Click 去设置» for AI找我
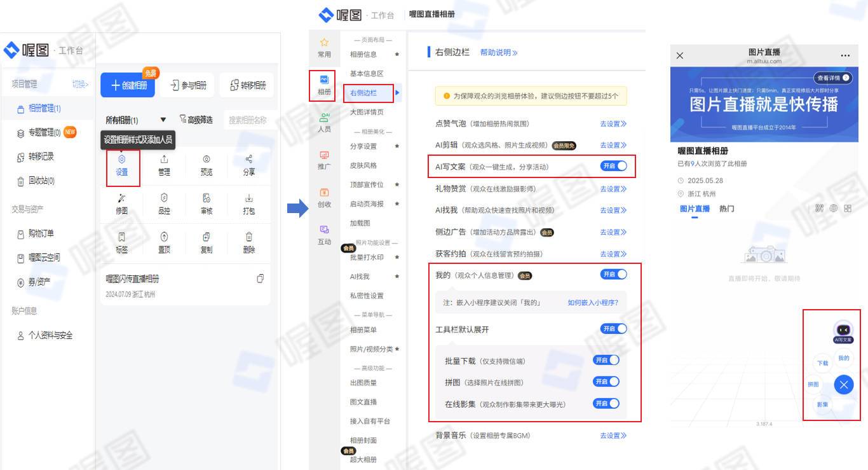868x470 pixels. (x=613, y=210)
